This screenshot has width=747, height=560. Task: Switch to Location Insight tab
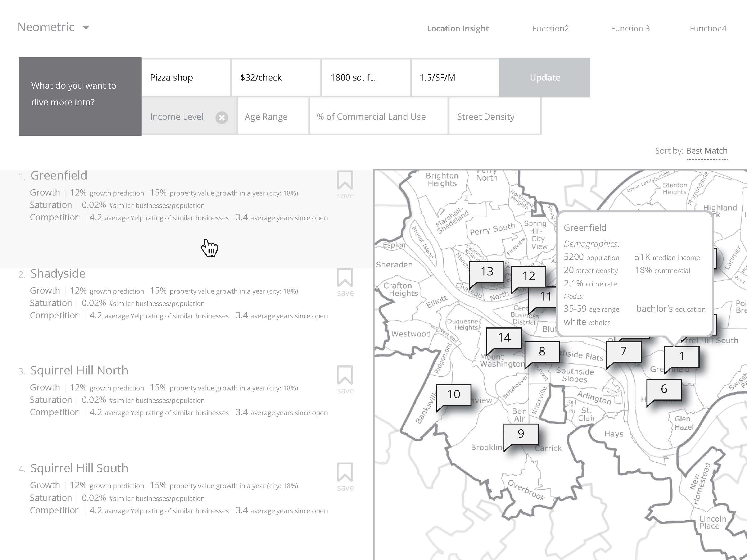tap(458, 29)
